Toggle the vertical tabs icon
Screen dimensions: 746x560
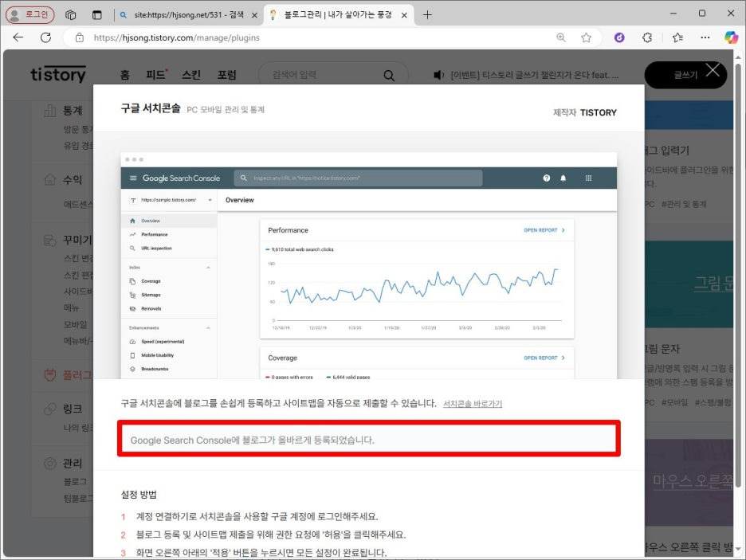click(97, 14)
